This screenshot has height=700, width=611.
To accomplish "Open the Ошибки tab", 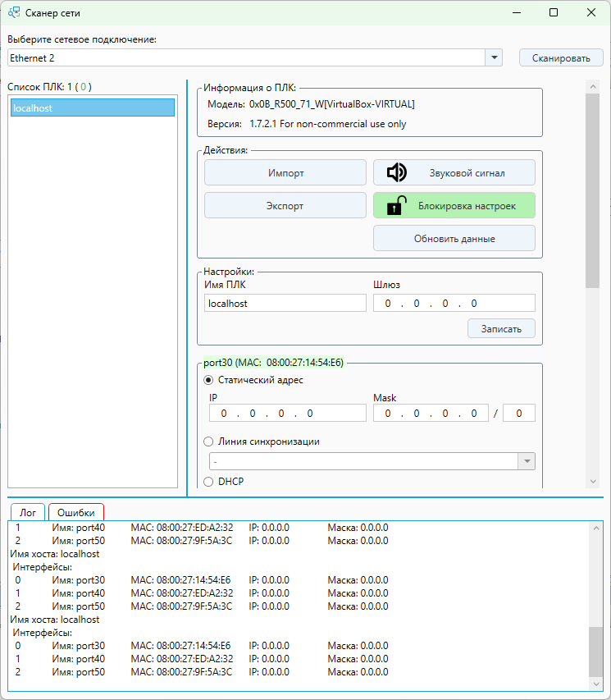I will click(75, 512).
